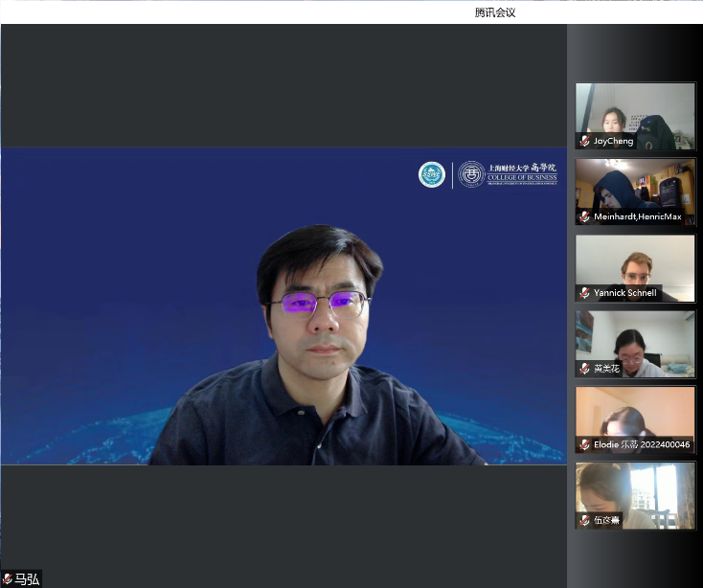Click the mic icon for Elodie 乐蓉

(584, 444)
